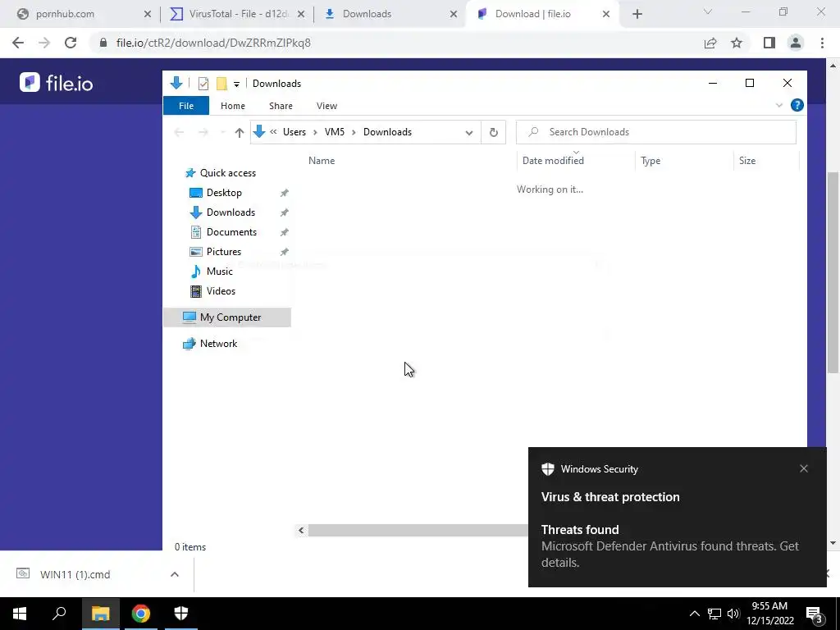Open network status tray icon

(x=714, y=614)
